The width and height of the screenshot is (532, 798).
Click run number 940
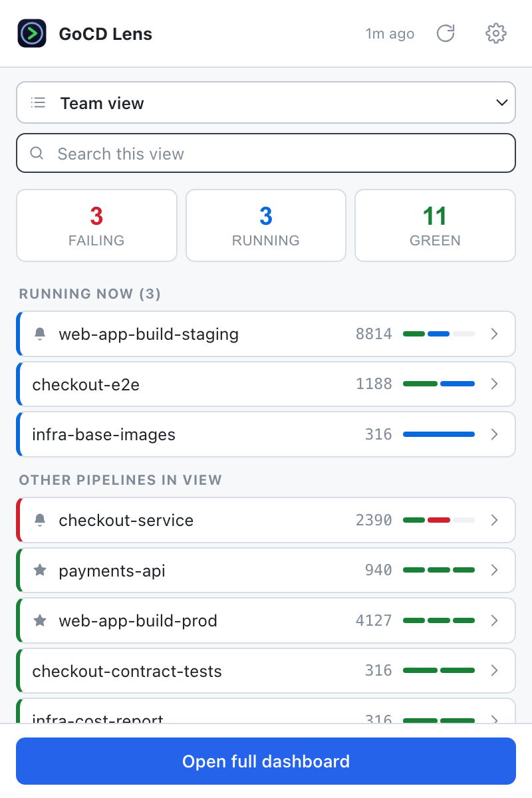click(x=378, y=570)
